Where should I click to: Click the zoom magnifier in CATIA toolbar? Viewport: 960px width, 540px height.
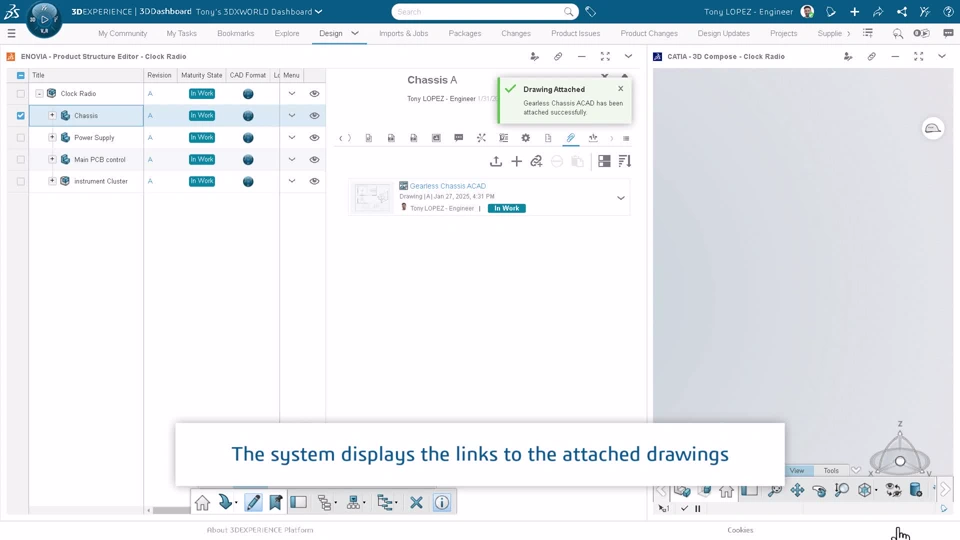(842, 490)
